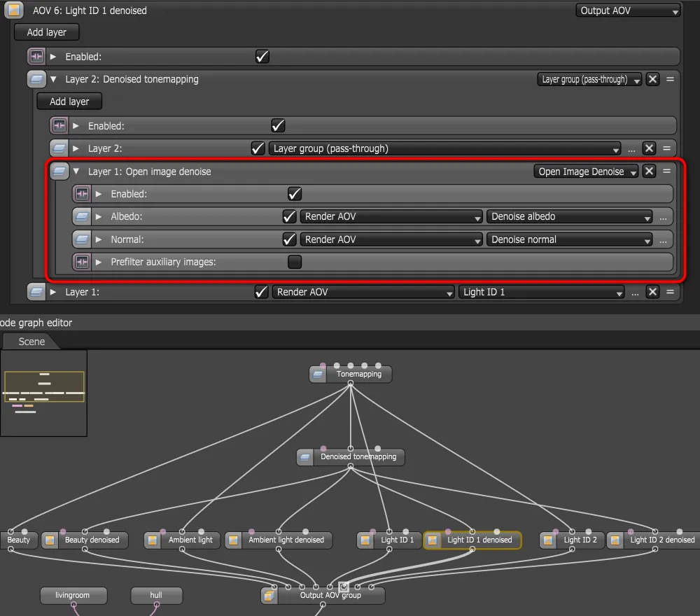
Task: Click the AOV 6 output node icon
Action: [14, 10]
